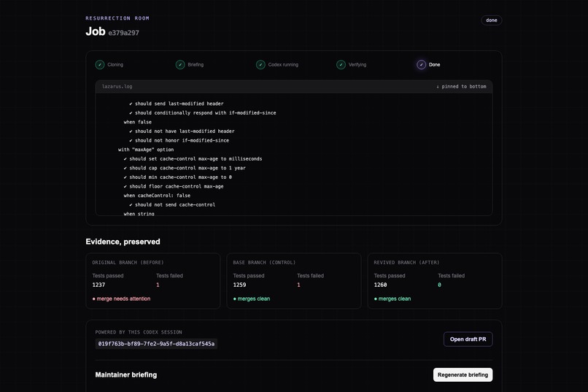The image size is (588, 392).
Task: Click log line 'should floor cache-control max-age'
Action: [x=174, y=186]
